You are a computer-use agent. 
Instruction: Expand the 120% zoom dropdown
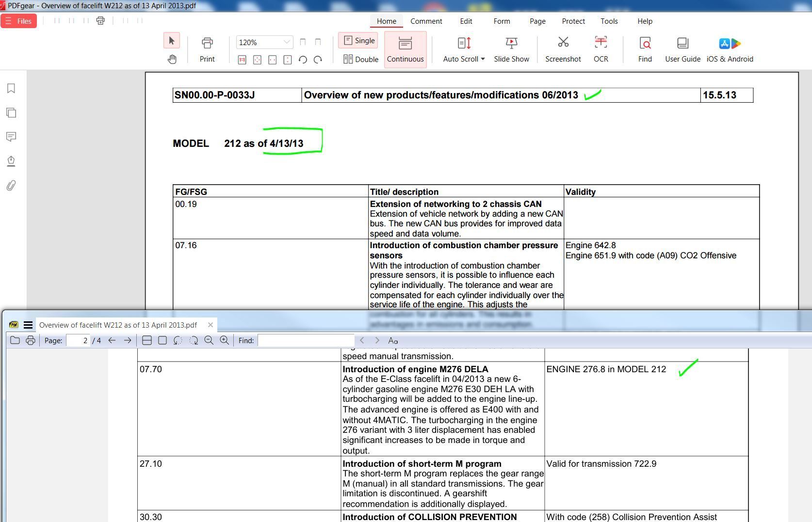[287, 42]
